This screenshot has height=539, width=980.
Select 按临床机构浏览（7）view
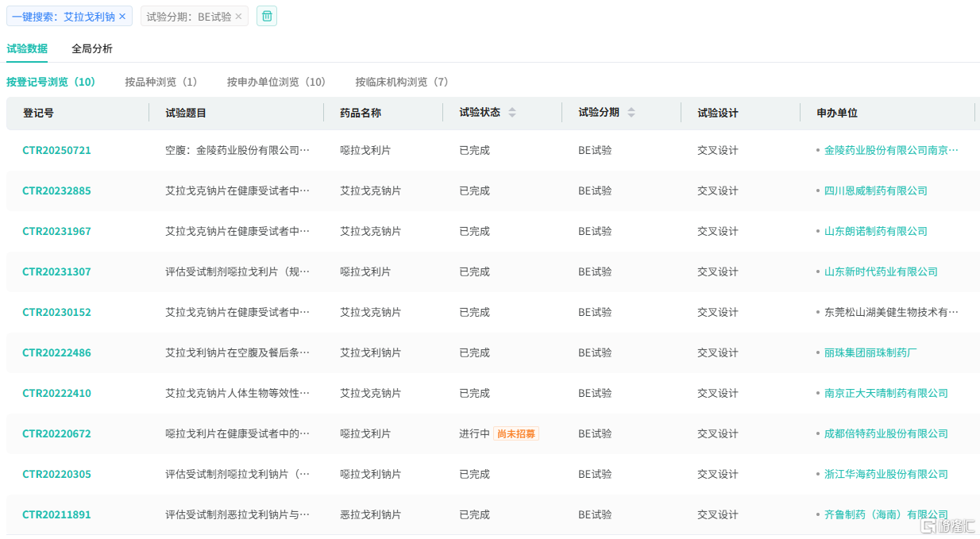402,82
